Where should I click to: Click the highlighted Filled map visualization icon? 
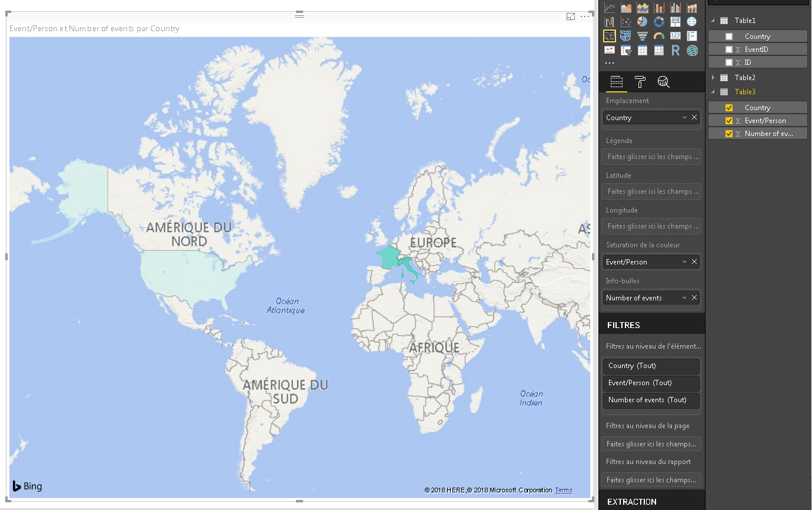[x=610, y=36]
